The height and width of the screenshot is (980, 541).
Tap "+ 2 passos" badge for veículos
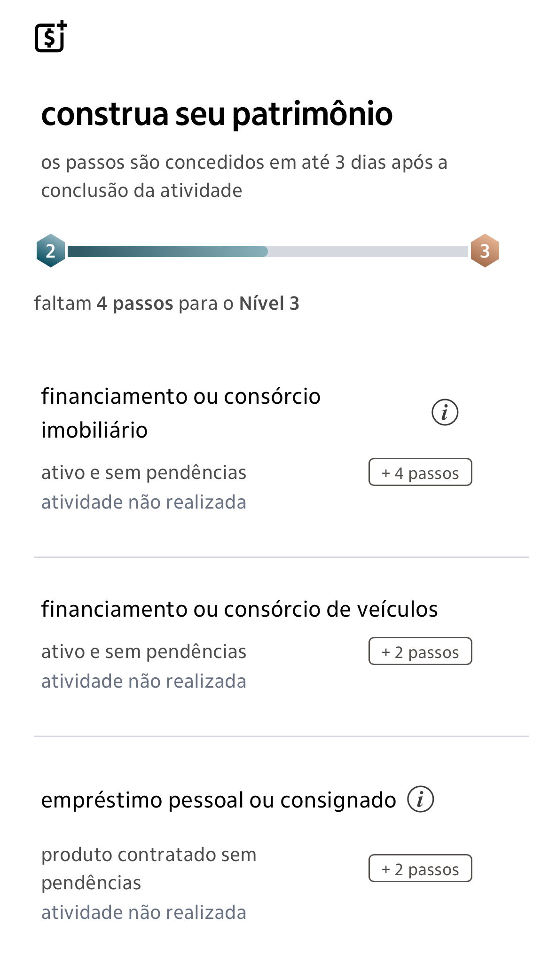(420, 651)
